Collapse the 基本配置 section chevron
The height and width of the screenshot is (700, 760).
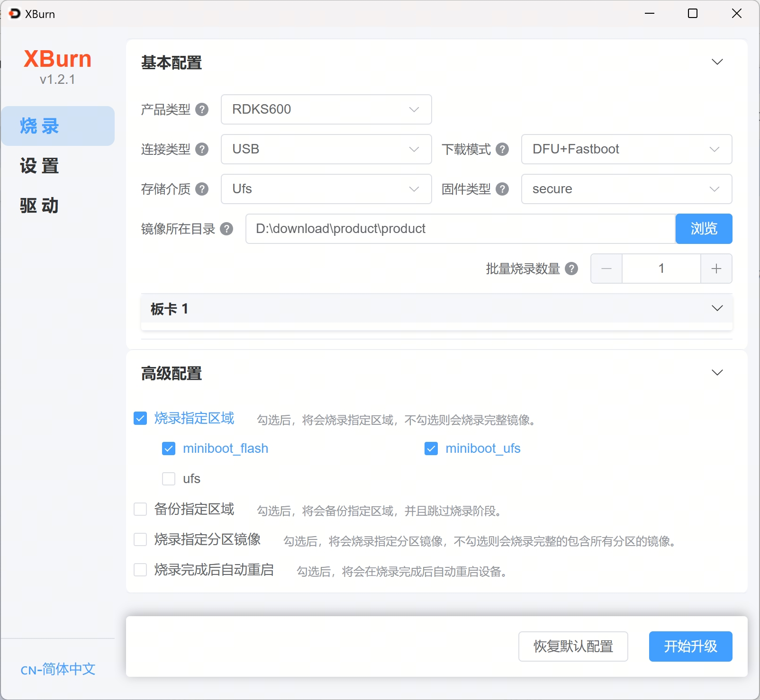pos(717,62)
